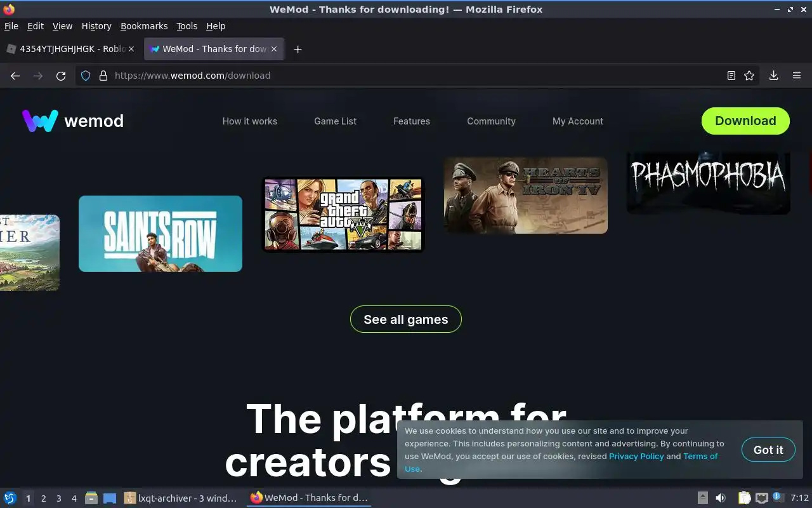Image resolution: width=812 pixels, height=508 pixels.
Task: Open the Phasmophobia game card
Action: [x=709, y=183]
